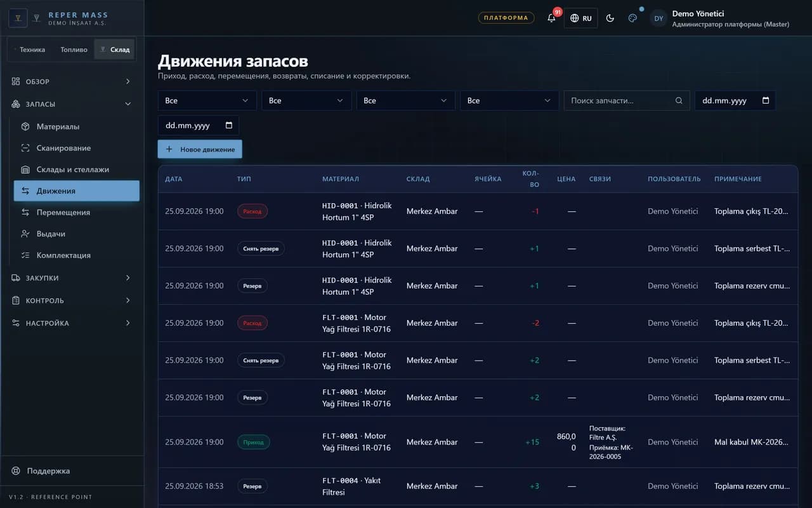This screenshot has height=508, width=812.
Task: Click the Mal kabul MK-2026 note
Action: tap(752, 442)
